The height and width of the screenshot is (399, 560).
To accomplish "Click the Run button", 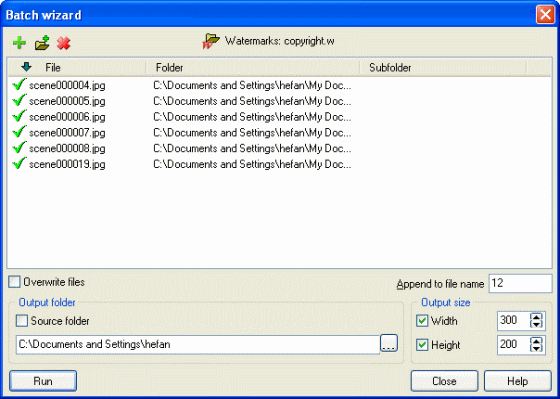I will coord(43,381).
